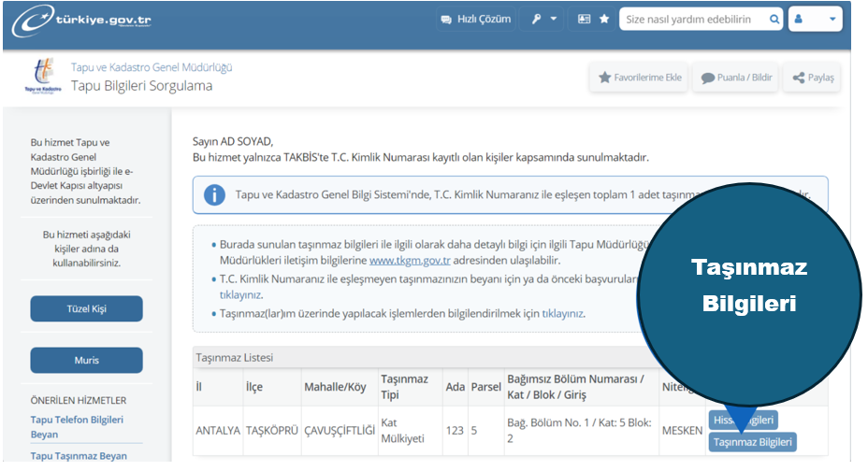Open Tapu Telefon Bilgileri Beyan link
The width and height of the screenshot is (868, 471).
click(x=77, y=427)
